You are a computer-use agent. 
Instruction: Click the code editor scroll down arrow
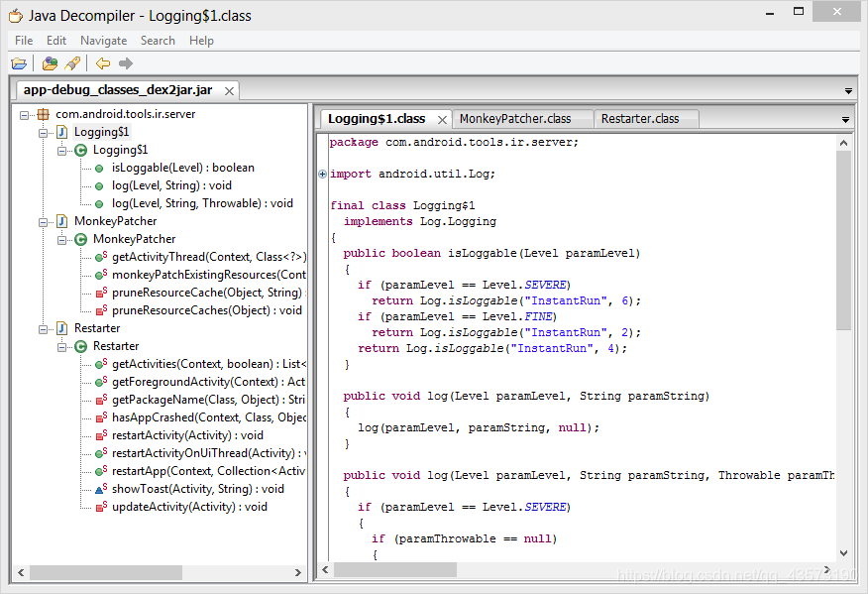pos(843,553)
